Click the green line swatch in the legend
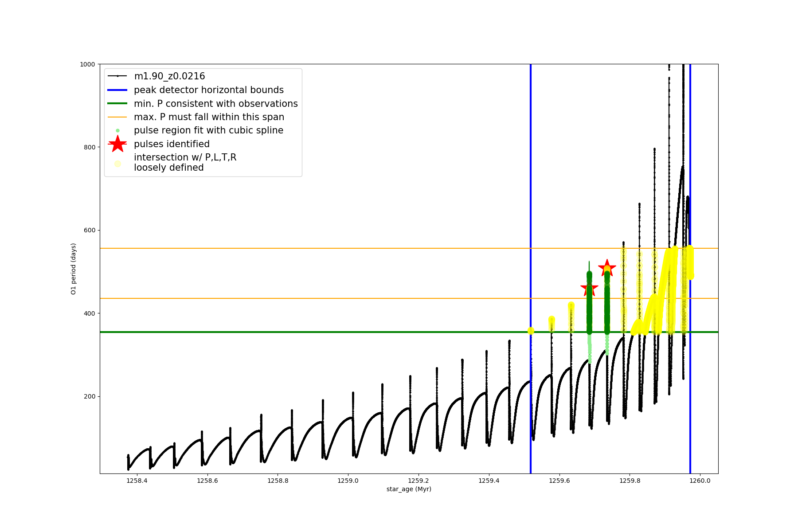 117,104
